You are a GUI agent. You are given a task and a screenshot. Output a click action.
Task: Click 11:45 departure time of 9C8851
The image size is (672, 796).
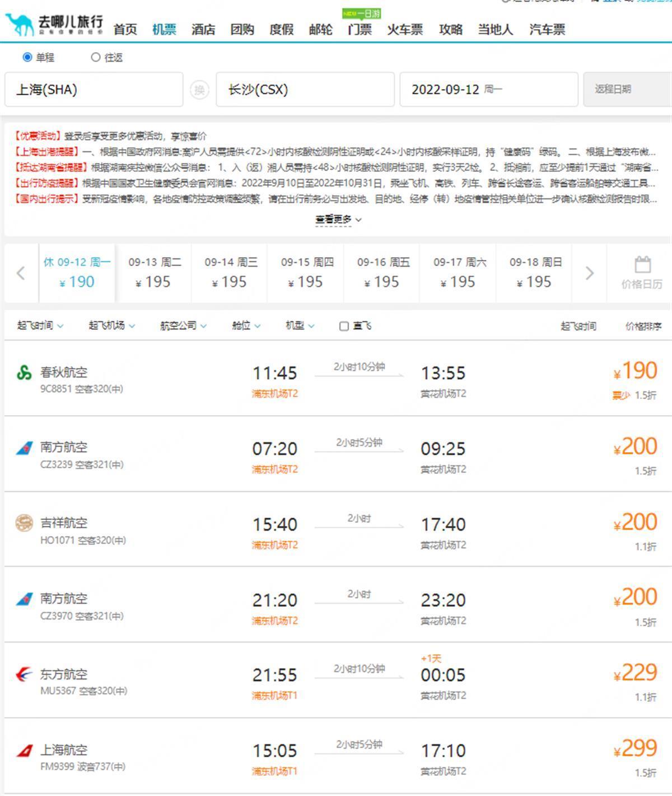coord(274,373)
